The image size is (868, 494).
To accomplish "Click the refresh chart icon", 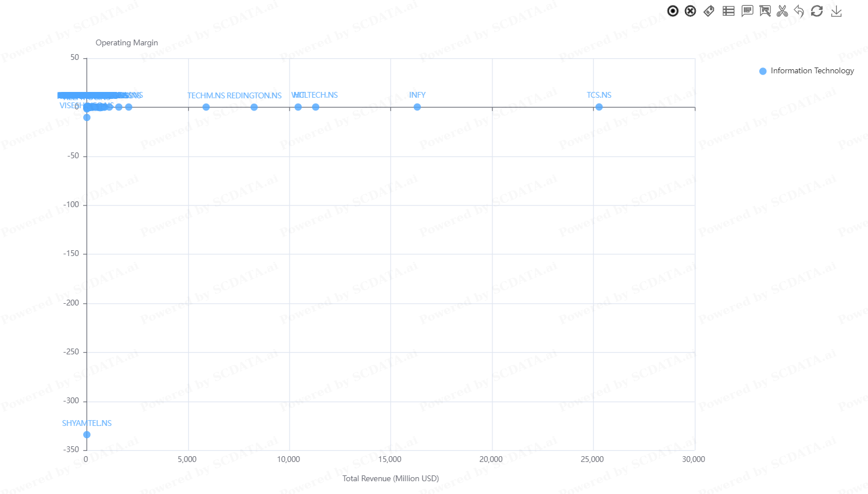I will point(817,11).
